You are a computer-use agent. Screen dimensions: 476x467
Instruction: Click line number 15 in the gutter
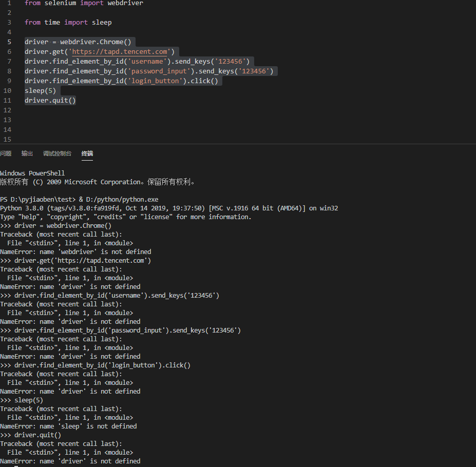click(x=7, y=139)
